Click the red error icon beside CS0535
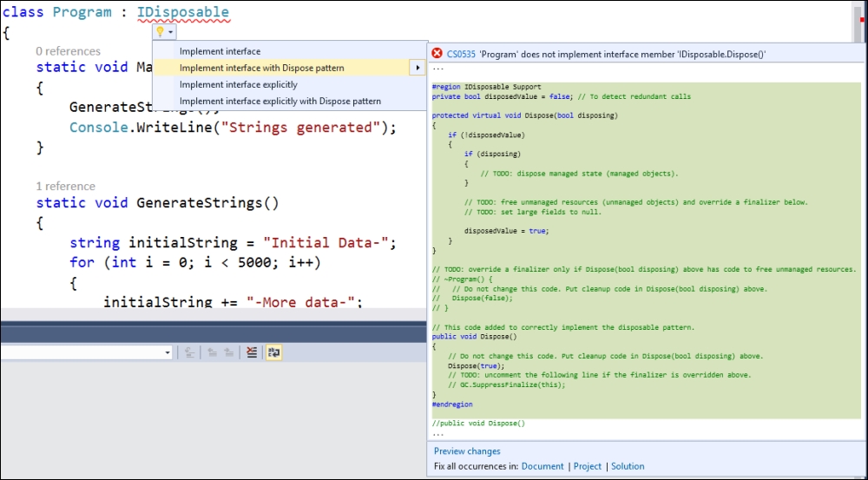This screenshot has height=480, width=868. 437,53
